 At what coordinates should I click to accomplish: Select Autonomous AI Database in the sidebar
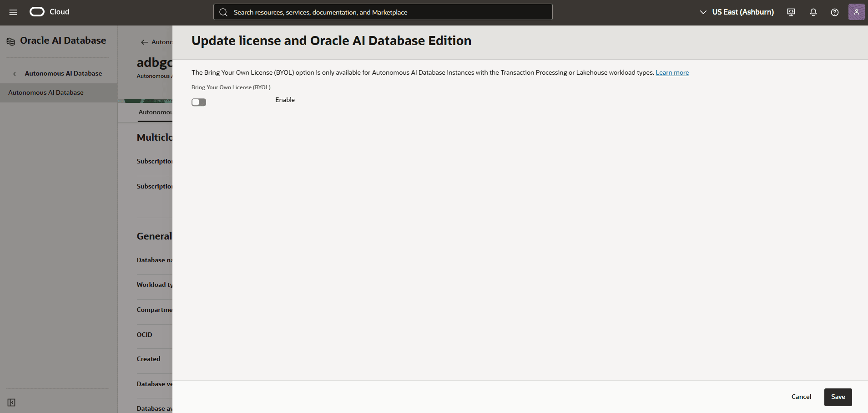click(x=46, y=92)
